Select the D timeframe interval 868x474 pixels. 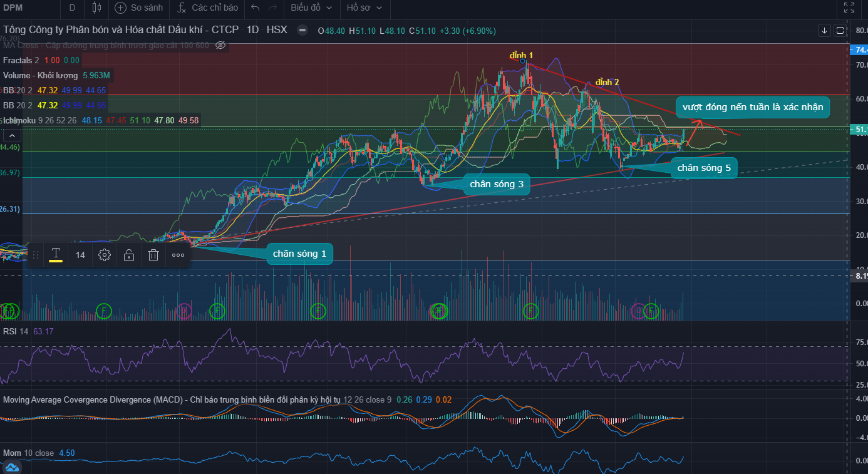72,8
